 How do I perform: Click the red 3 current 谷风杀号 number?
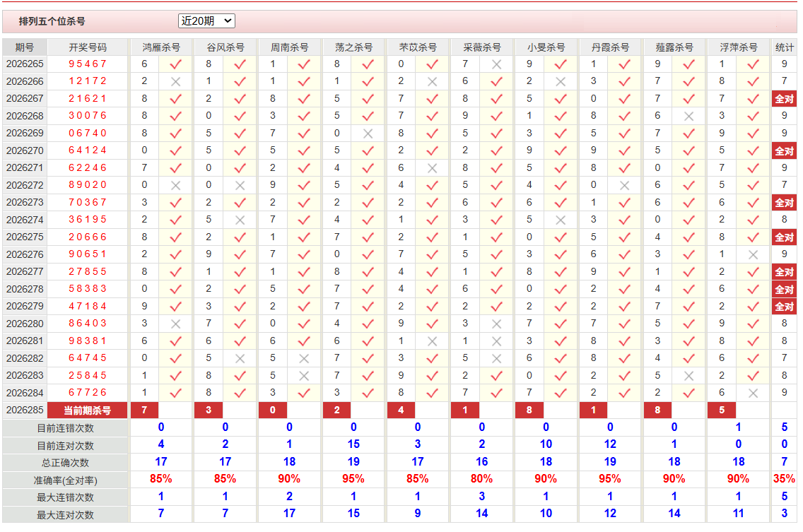[209, 410]
